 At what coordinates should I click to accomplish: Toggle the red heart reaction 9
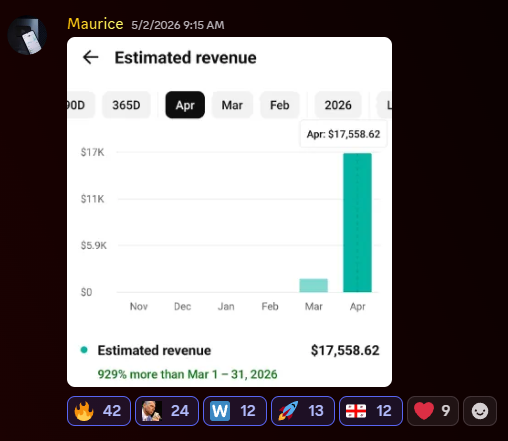[433, 411]
